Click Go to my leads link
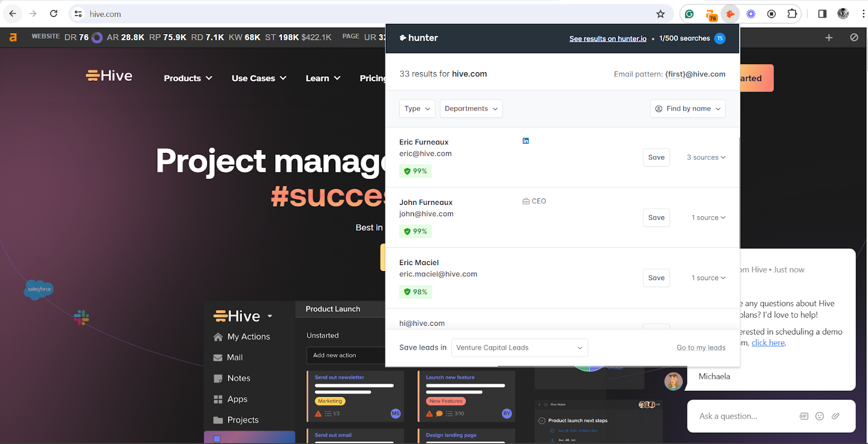This screenshot has width=868, height=444. point(701,348)
